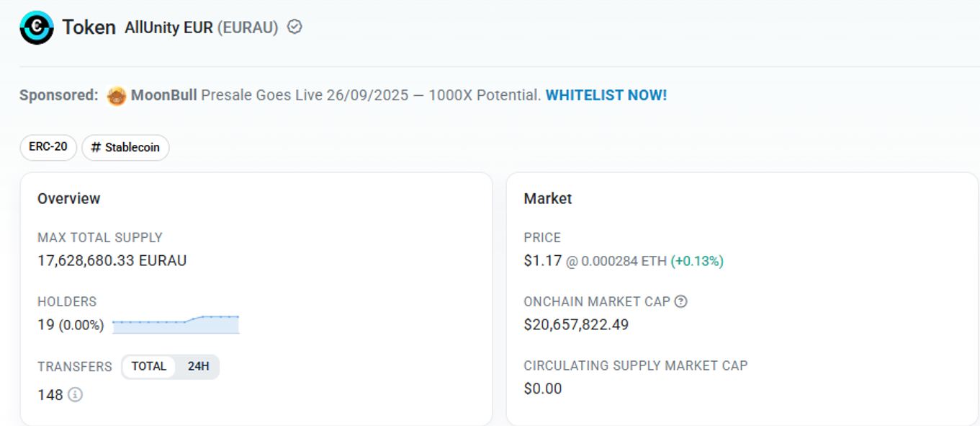The image size is (980, 426).
Task: Click the $20,657,822.49 onchain market cap
Action: click(x=576, y=324)
